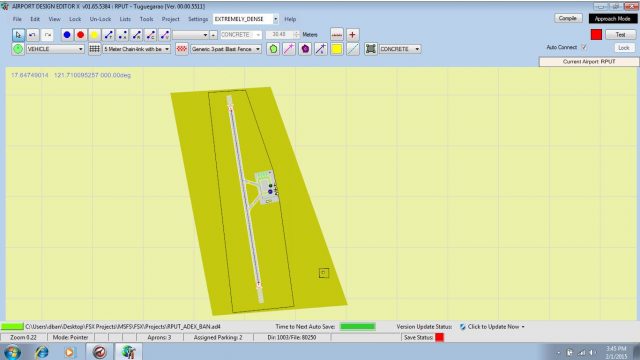Open the apron CONCRETE surface dropdown

pos(400,49)
